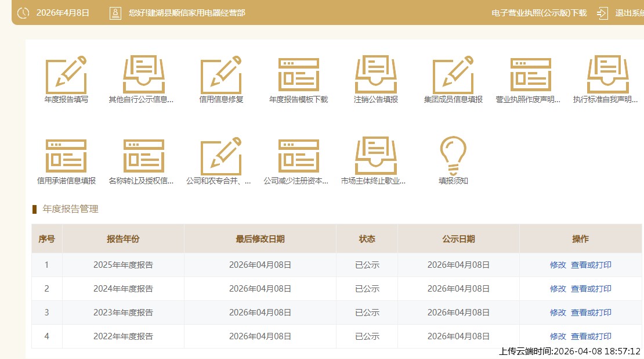Open the 注销公告填报 icon
This screenshot has height=359, width=644.
pyautogui.click(x=376, y=75)
